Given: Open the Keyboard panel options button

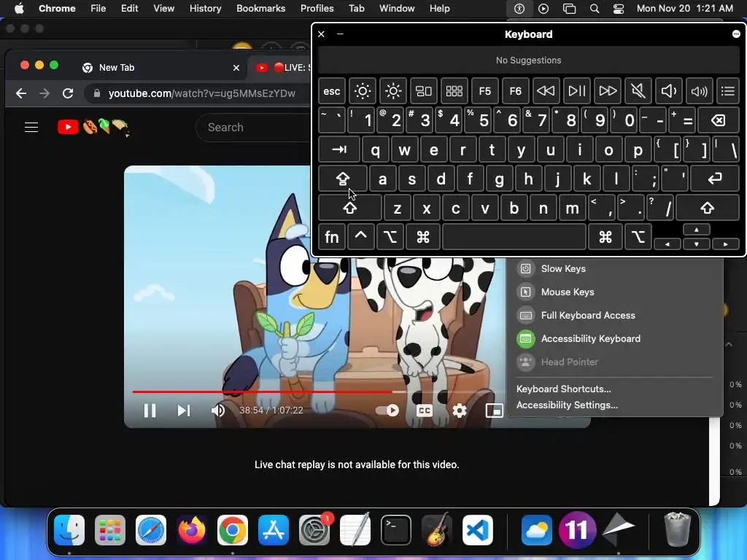Looking at the screenshot, I should pos(736,34).
